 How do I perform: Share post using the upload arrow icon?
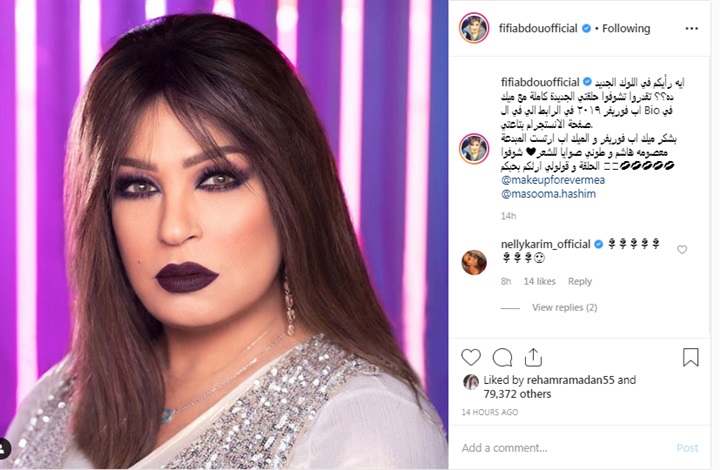[x=533, y=357]
